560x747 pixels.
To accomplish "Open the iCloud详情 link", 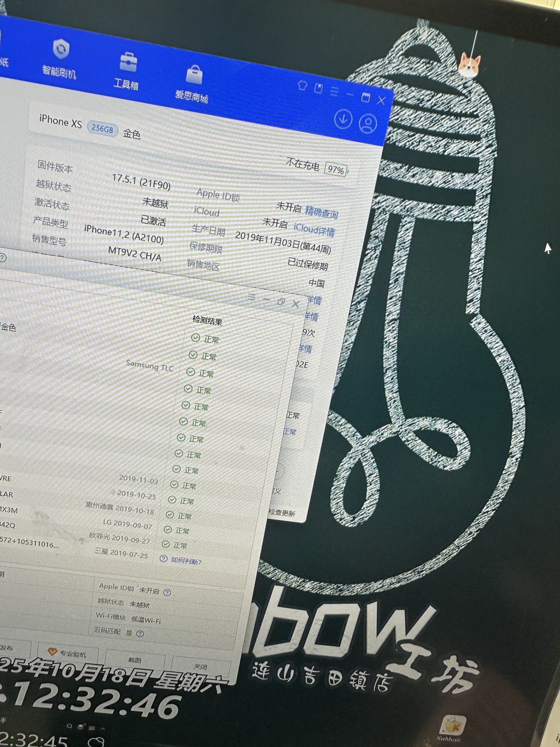I will tap(314, 230).
